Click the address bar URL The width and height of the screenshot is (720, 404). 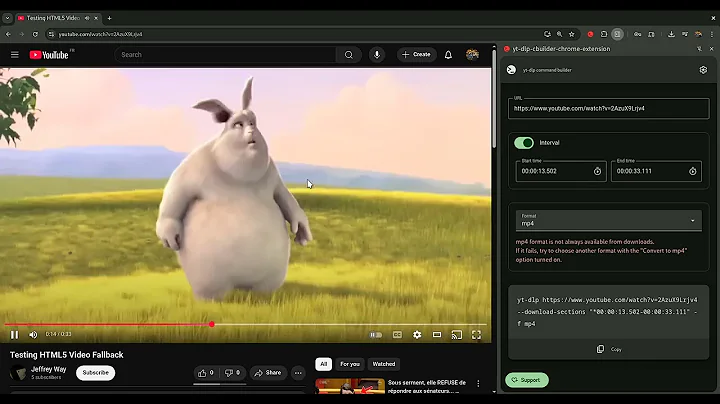point(100,34)
